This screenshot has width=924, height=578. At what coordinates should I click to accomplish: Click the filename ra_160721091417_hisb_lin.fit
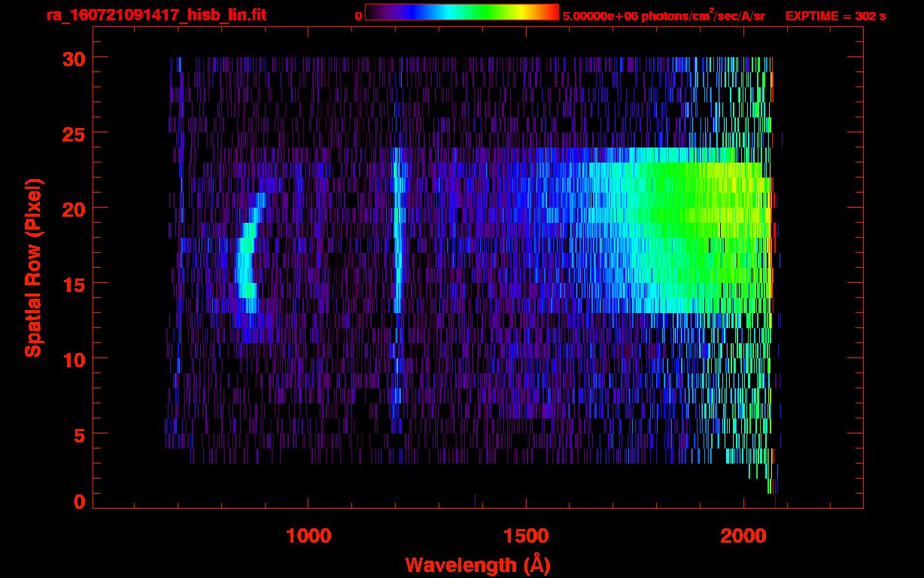(x=156, y=15)
